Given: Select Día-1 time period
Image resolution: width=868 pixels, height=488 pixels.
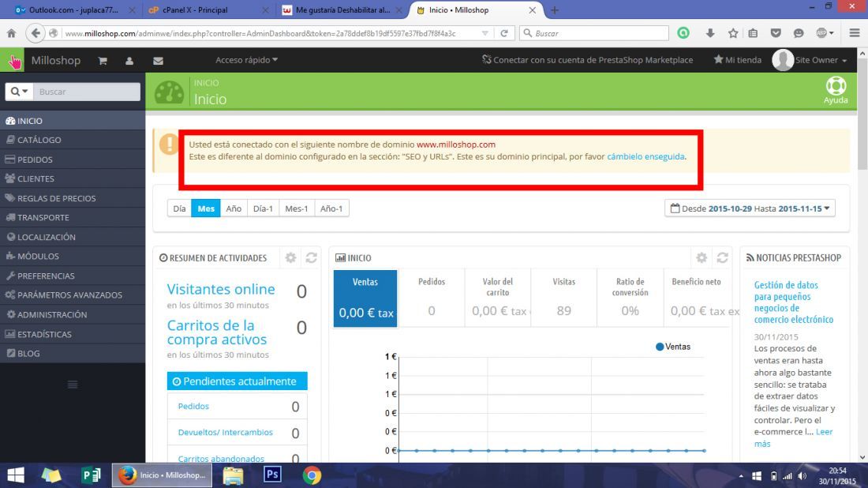Looking at the screenshot, I should 263,208.
